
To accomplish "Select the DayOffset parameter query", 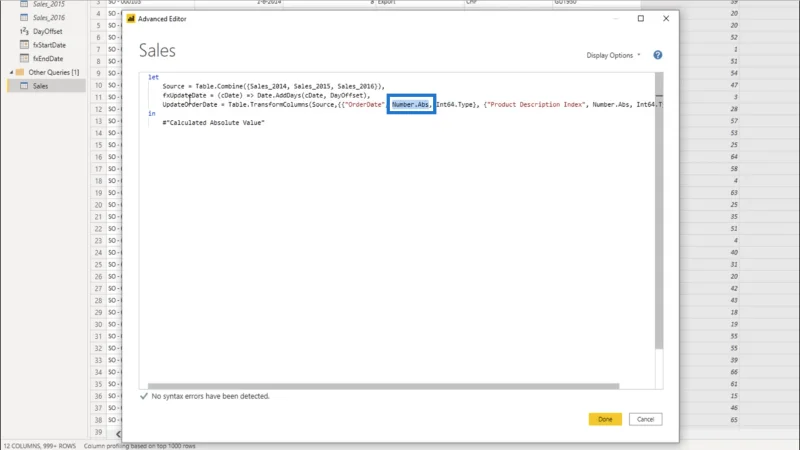I will 47,31.
